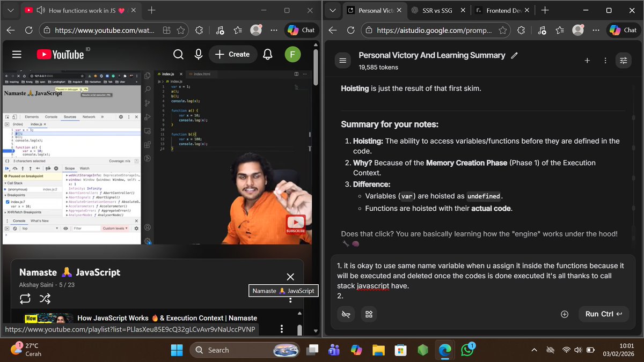Close the Namaste JavaScript playlist panel
Viewport: 644px width, 362px height.
coord(290,277)
